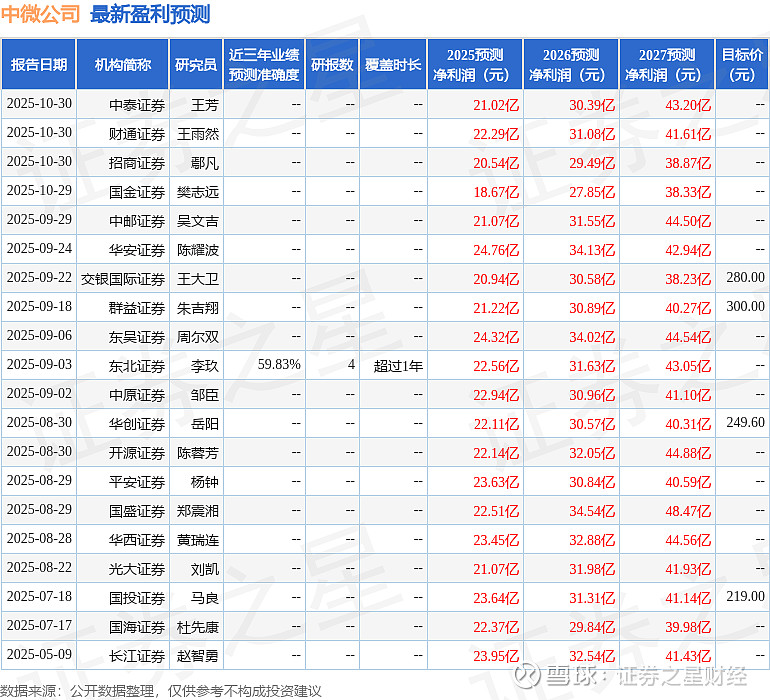Screen dimensions: 770x700
Task: Click 2026 forecast value 31.08亿
Action: pos(592,134)
